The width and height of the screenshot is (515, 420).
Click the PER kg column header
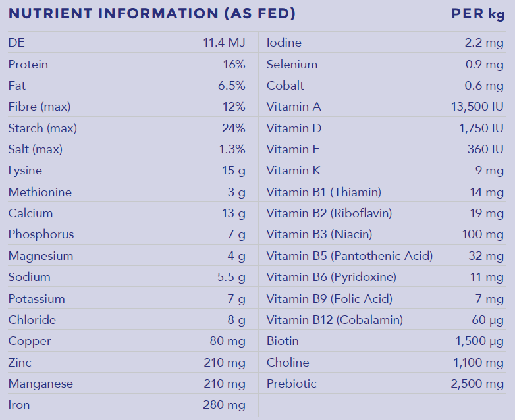click(x=477, y=13)
